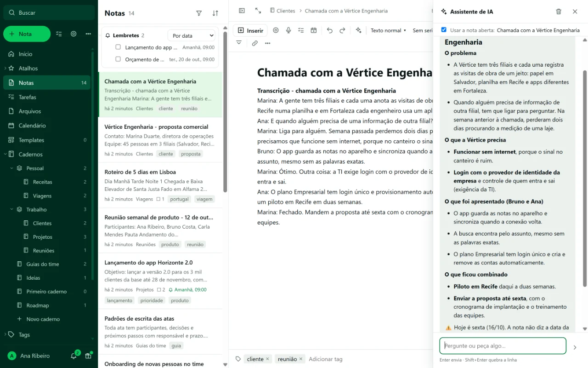This screenshot has width=588, height=368.
Task: Expand the note to full screen
Action: click(258, 11)
